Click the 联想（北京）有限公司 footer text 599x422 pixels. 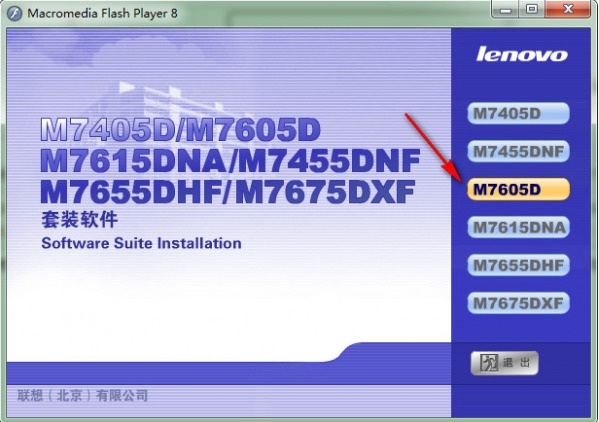(x=83, y=396)
